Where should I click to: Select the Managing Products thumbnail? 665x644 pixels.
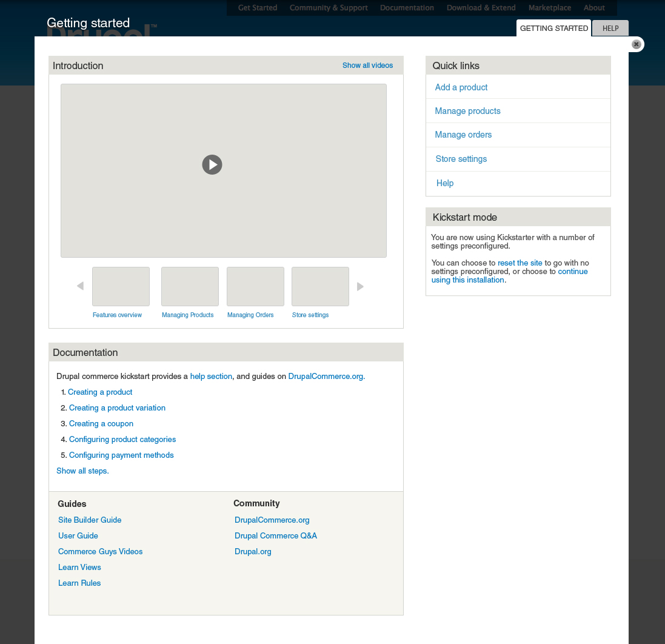[x=190, y=286]
